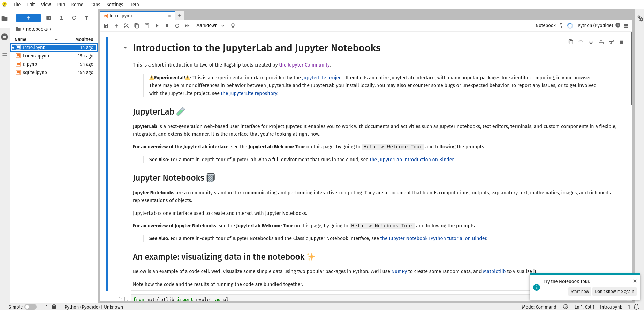
Task: Open the property inspector gears icon
Action: click(x=640, y=18)
